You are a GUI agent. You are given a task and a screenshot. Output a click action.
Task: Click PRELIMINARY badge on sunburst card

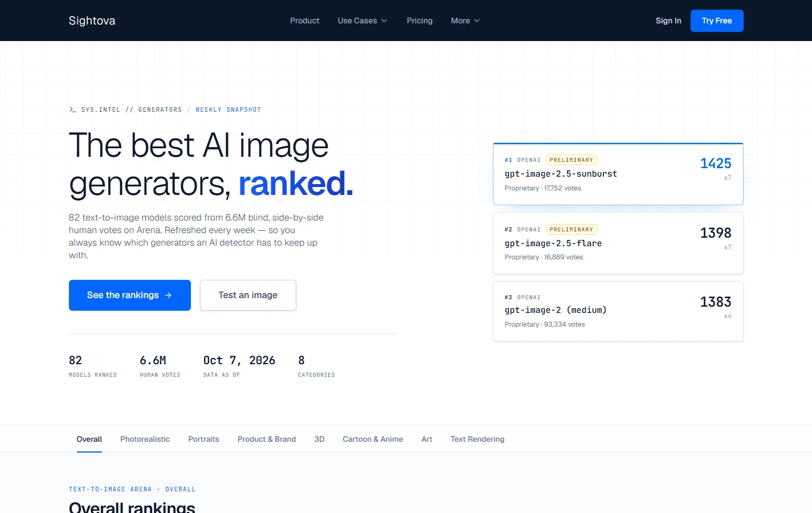point(572,160)
